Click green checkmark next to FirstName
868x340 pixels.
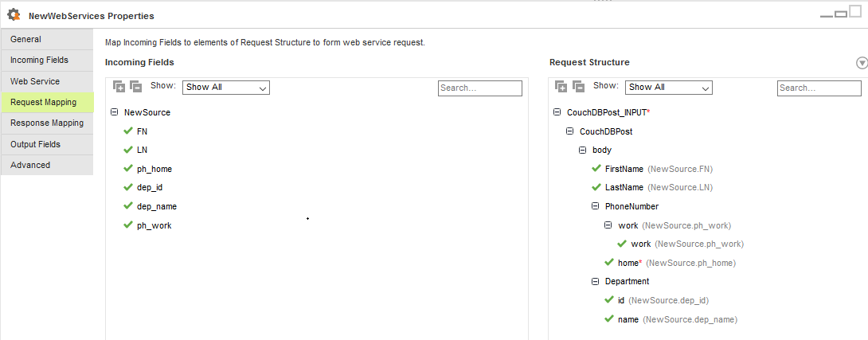596,168
